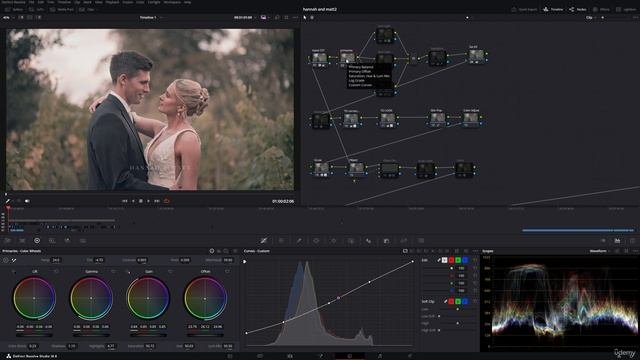Select the hand pan tool in node editor
This screenshot has height=360, width=640.
tap(312, 18)
